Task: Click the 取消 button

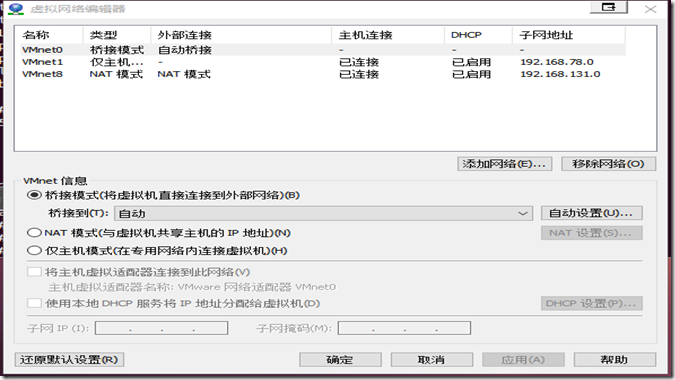Action: pos(432,359)
